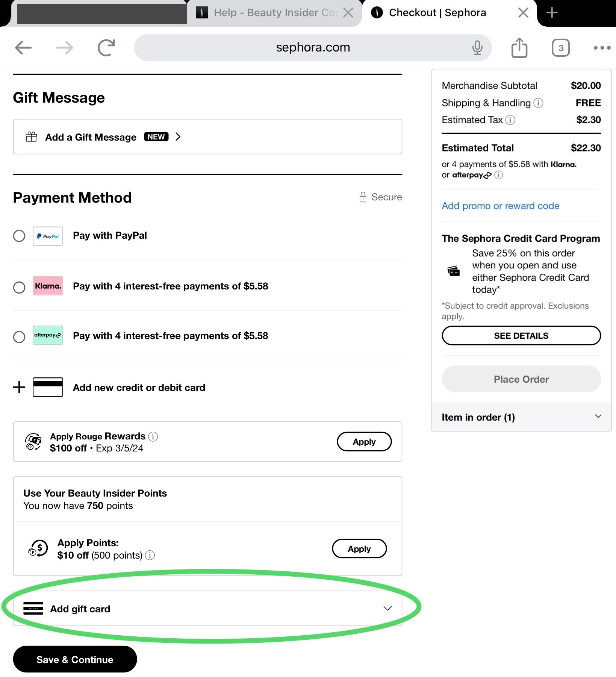Image resolution: width=616 pixels, height=677 pixels.
Task: Click Add promo or reward code link
Action: [500, 206]
